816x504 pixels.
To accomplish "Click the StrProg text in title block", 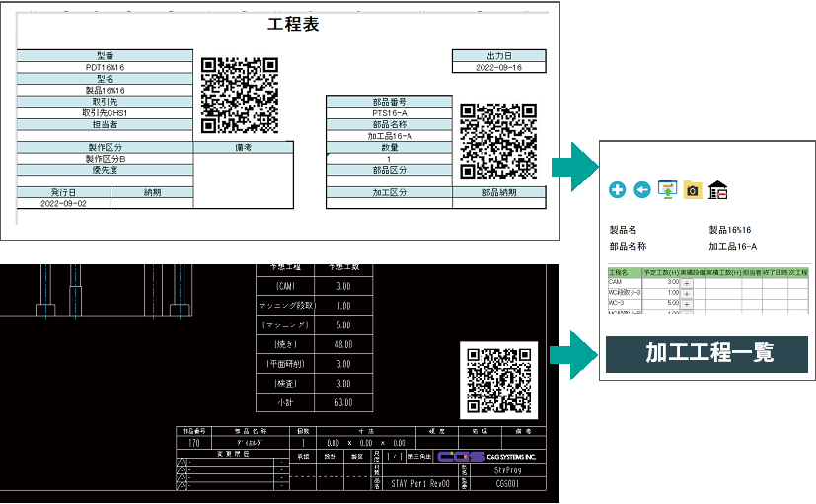I will [507, 470].
